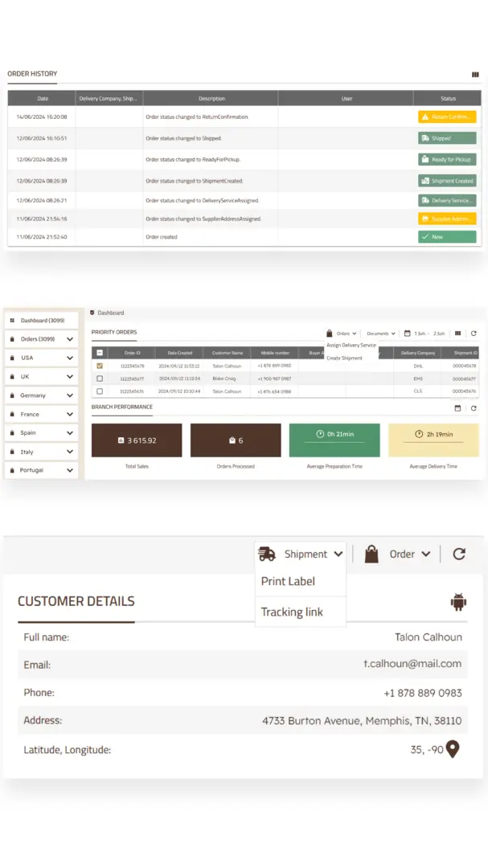This screenshot has height=868, width=488.
Task: Sort by Status column in Order History
Action: click(448, 99)
